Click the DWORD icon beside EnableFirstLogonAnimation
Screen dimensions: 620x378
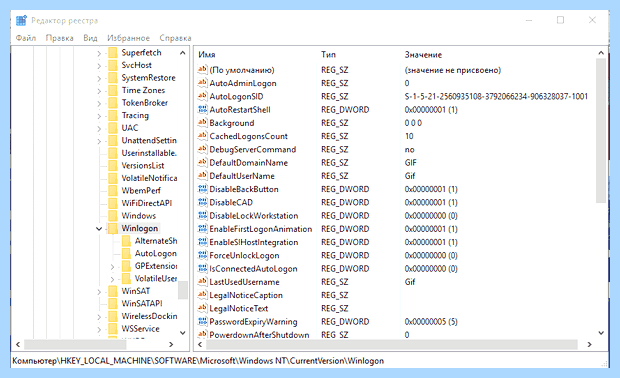(x=202, y=229)
